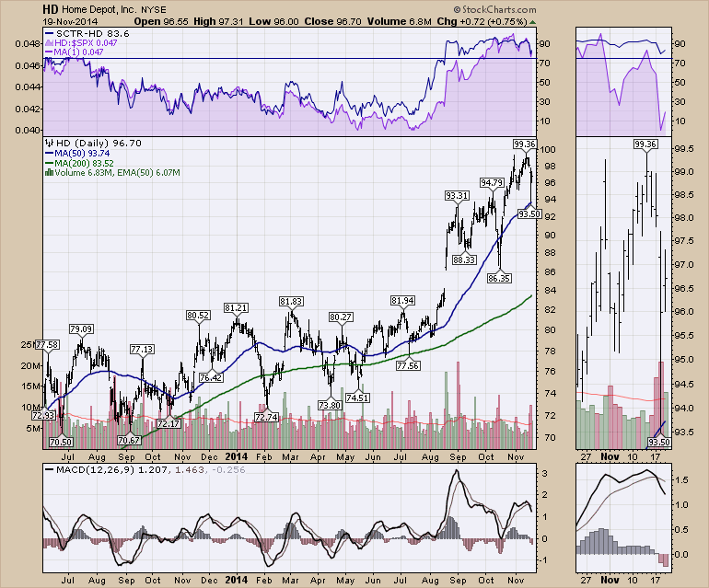The width and height of the screenshot is (709, 588).
Task: Click the 76.42 low label
Action: point(211,378)
